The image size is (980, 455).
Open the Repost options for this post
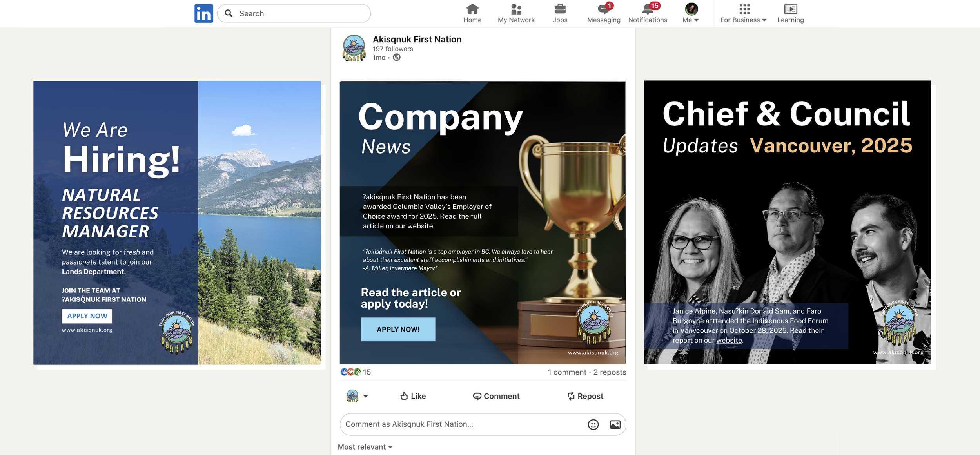pyautogui.click(x=585, y=396)
